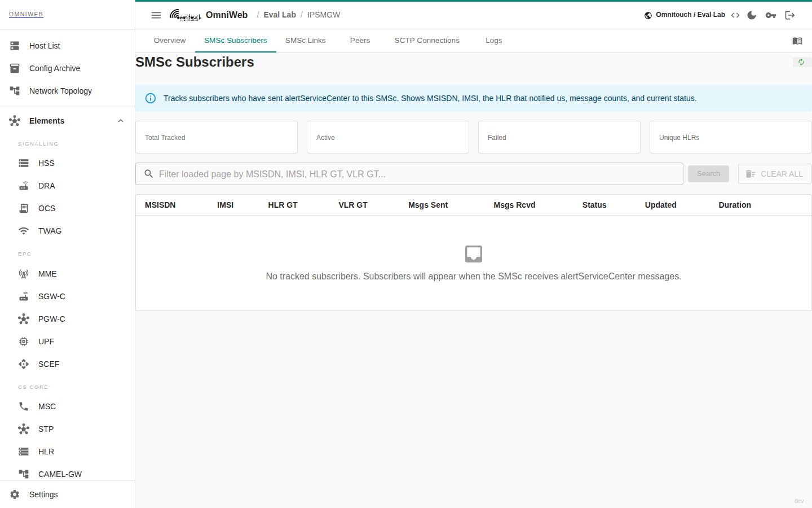Collapse the Elements section chevron
The image size is (812, 508).
pos(121,121)
